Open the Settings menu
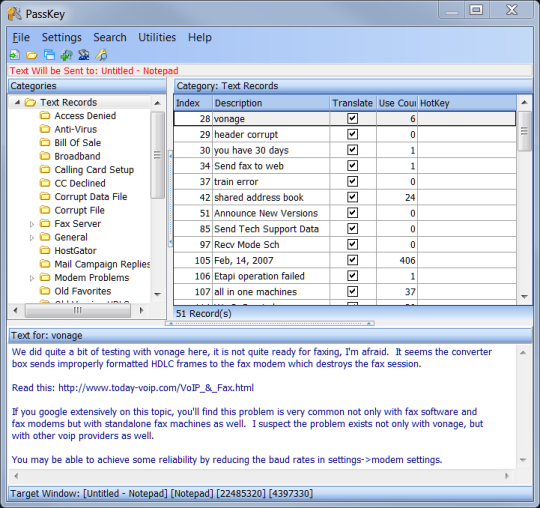 click(62, 37)
